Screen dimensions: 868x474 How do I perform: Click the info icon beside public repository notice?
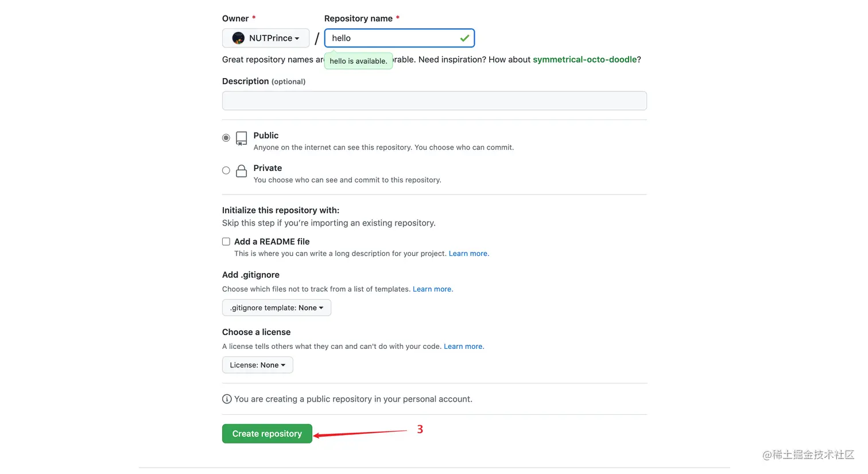227,399
